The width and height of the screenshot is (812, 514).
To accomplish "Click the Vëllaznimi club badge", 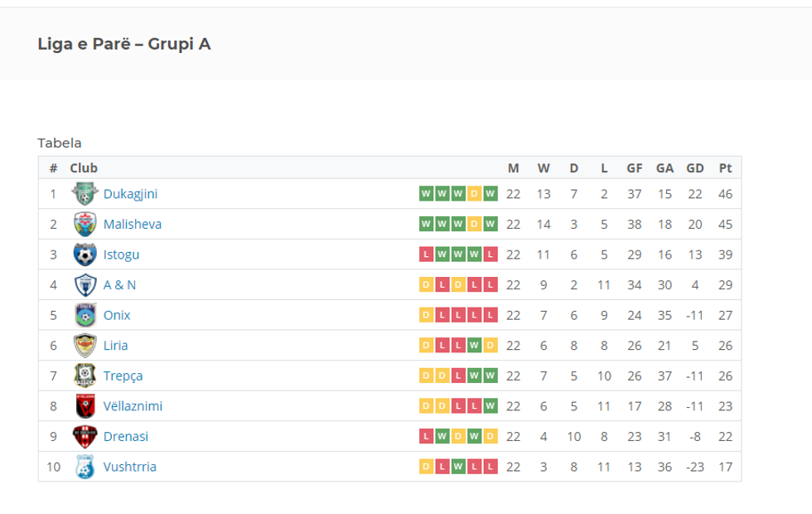I will point(85,406).
